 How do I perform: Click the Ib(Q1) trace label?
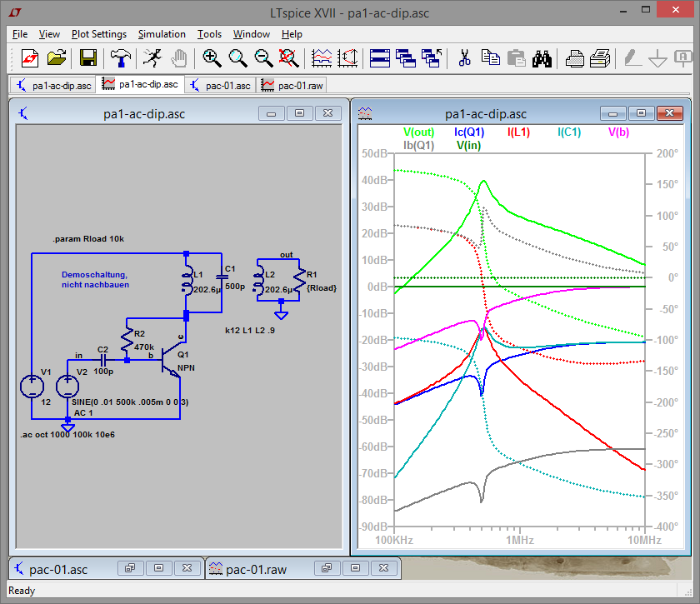pyautogui.click(x=418, y=145)
